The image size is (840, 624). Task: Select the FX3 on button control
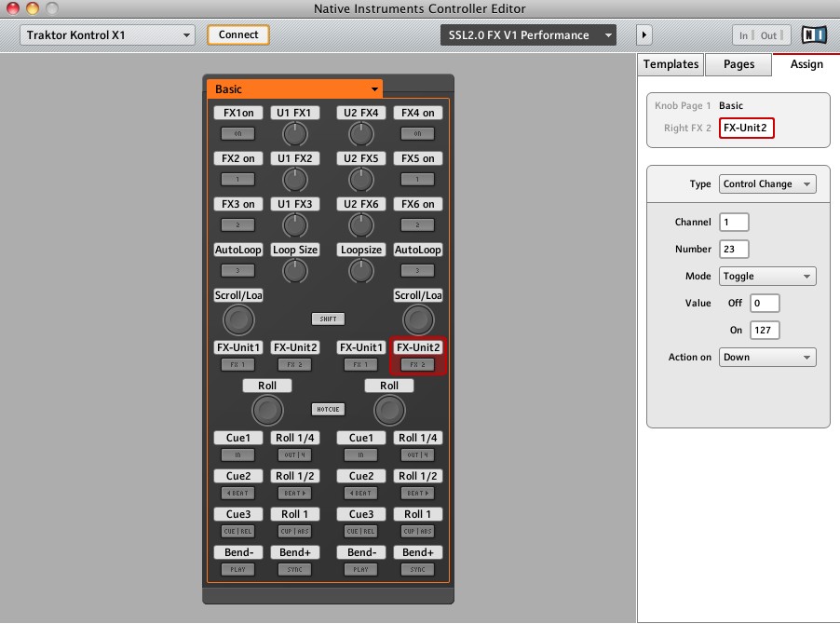pos(237,224)
